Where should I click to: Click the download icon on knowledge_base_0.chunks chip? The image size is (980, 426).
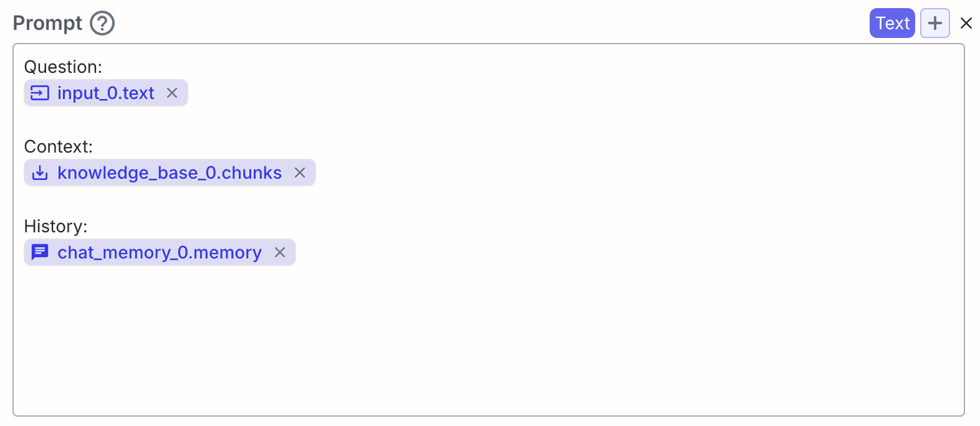coord(40,173)
